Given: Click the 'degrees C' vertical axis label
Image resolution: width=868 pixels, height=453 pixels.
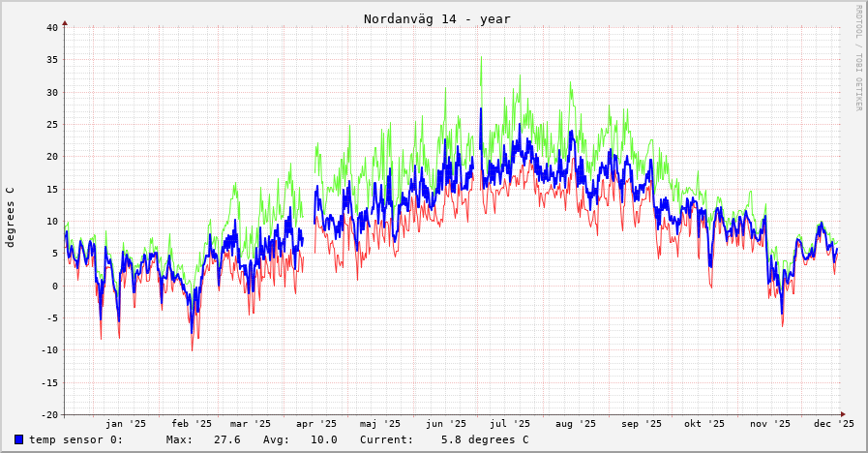Looking at the screenshot, I should [x=11, y=217].
